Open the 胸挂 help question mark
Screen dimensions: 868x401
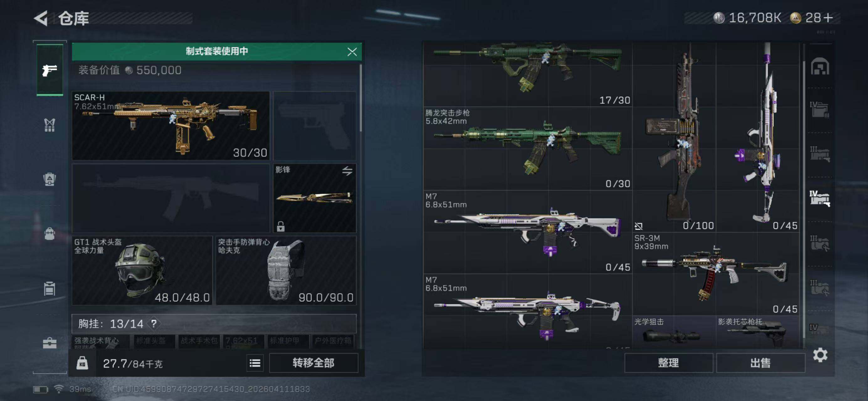click(x=154, y=324)
